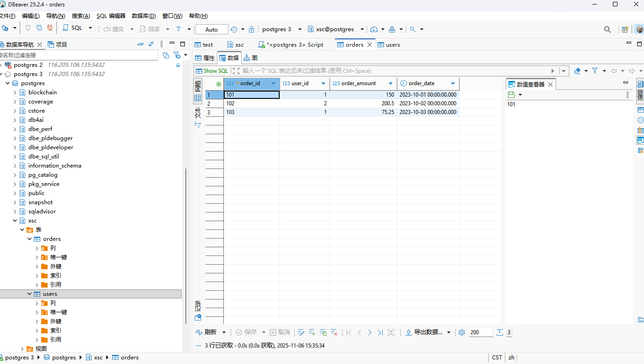Click the Show SQL button
The height and width of the screenshot is (364, 644).
(211, 71)
